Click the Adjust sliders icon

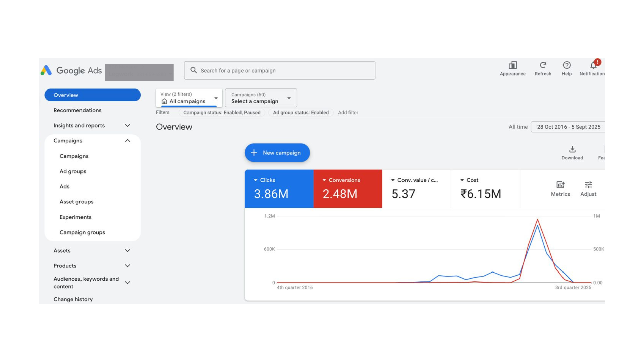(588, 185)
